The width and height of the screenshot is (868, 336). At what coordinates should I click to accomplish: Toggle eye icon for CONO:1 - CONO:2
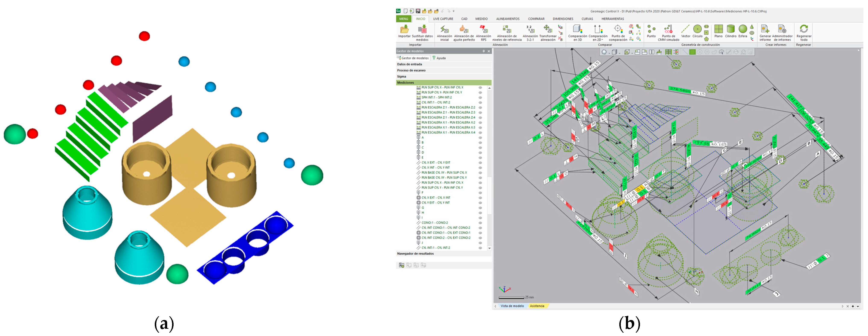pyautogui.click(x=480, y=223)
